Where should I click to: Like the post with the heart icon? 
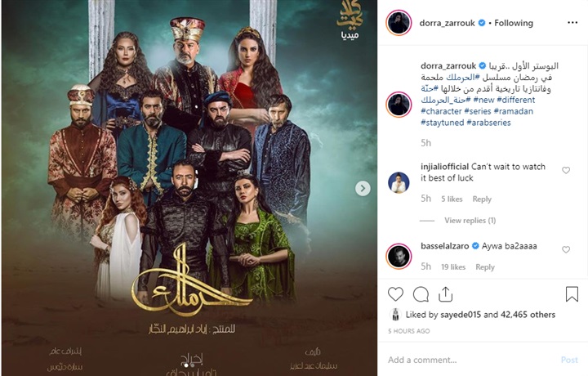395,294
